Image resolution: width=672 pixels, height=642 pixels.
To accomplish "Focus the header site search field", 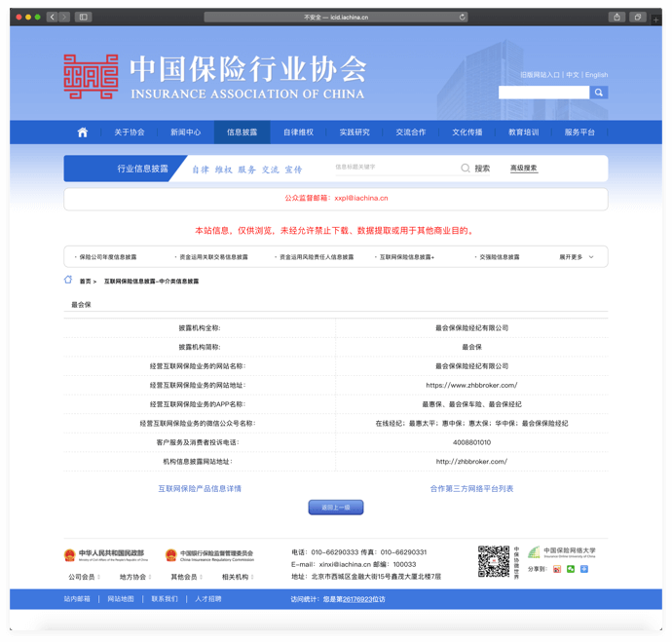I will tap(543, 93).
